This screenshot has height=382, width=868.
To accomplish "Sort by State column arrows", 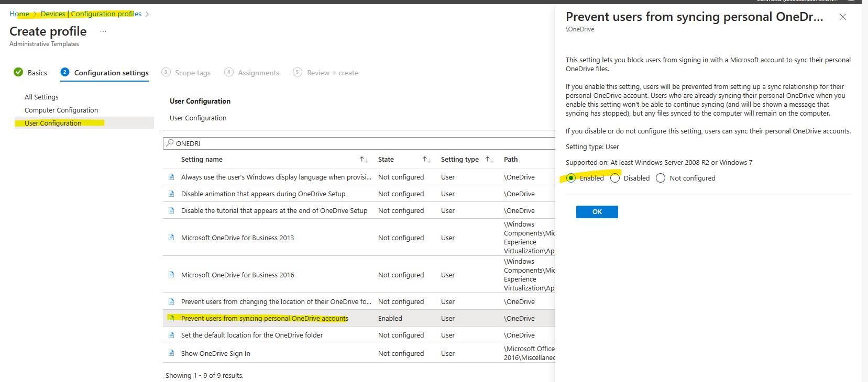I will click(426, 160).
